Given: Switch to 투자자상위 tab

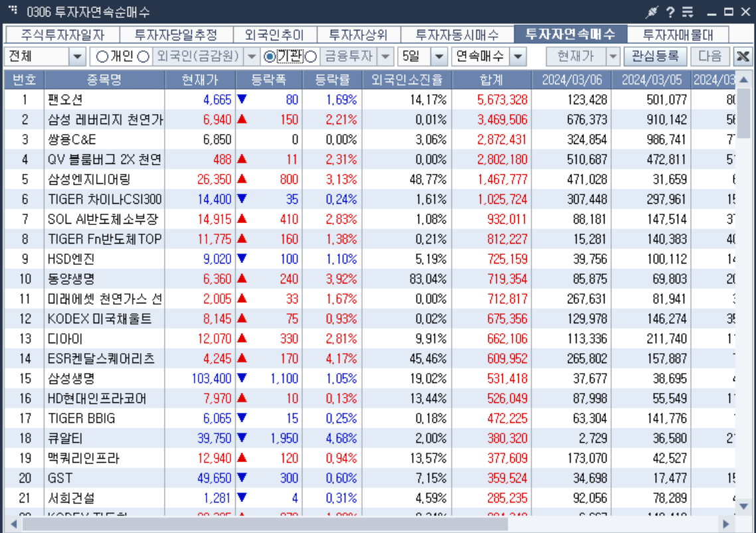Looking at the screenshot, I should click(x=358, y=35).
